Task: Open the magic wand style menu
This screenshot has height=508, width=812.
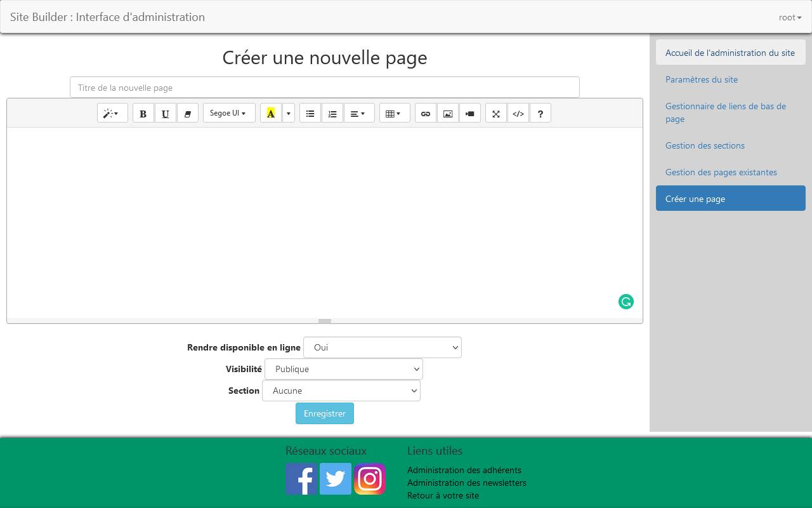Action: coord(112,113)
